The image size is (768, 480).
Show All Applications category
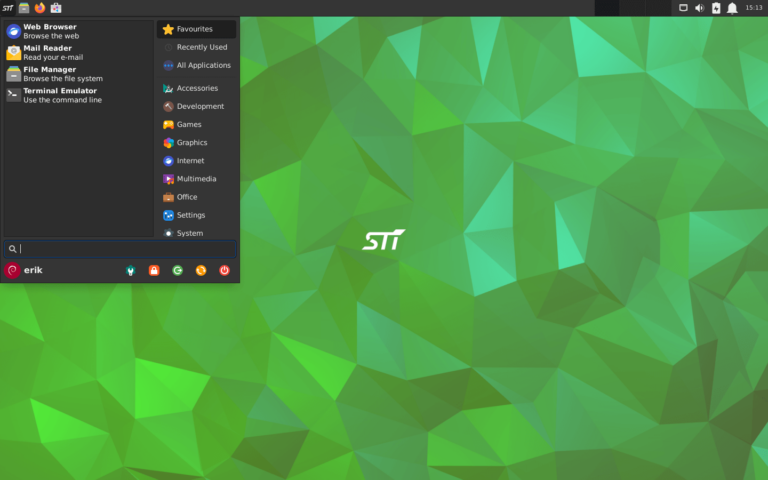click(196, 66)
